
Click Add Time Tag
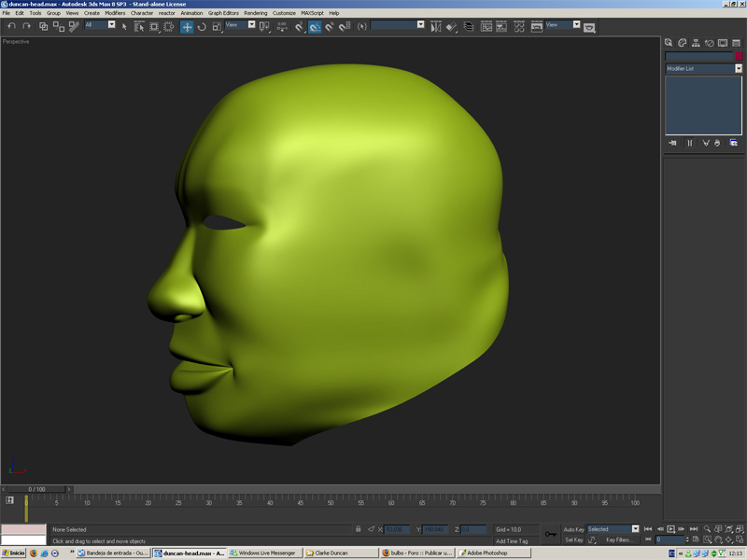click(512, 541)
